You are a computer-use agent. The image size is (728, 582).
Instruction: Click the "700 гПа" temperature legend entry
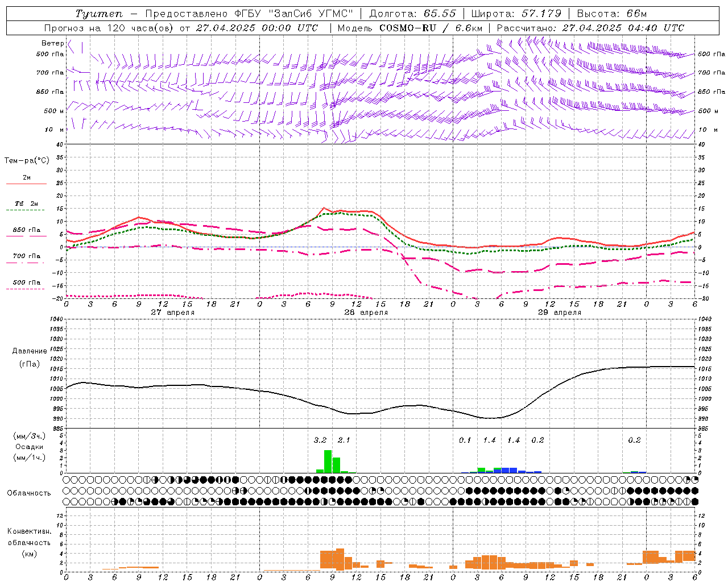coord(27,256)
